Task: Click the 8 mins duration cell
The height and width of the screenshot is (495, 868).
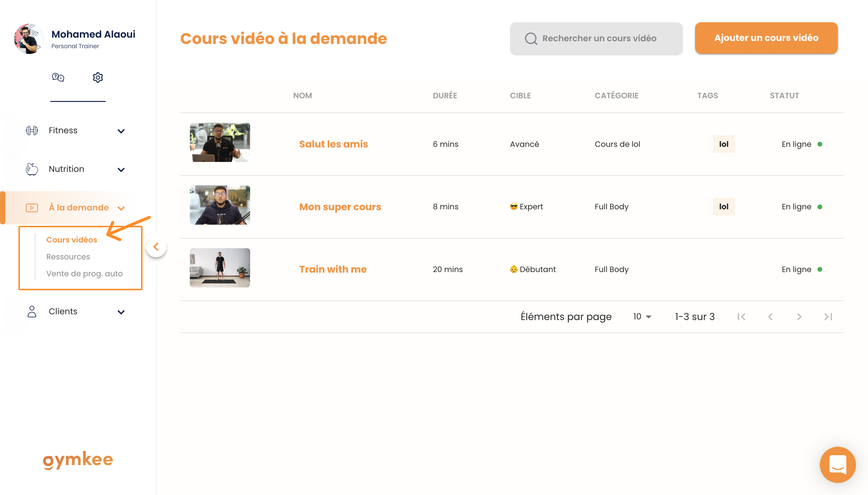Action: [x=445, y=207]
